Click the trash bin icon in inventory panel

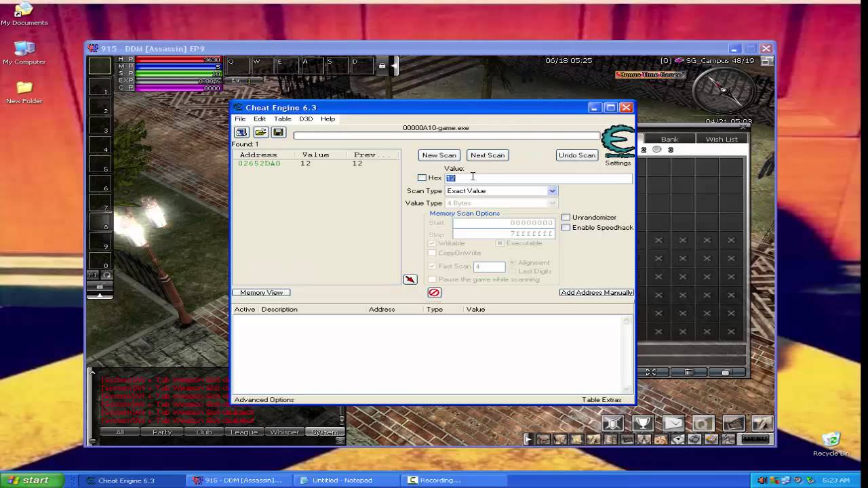click(688, 372)
